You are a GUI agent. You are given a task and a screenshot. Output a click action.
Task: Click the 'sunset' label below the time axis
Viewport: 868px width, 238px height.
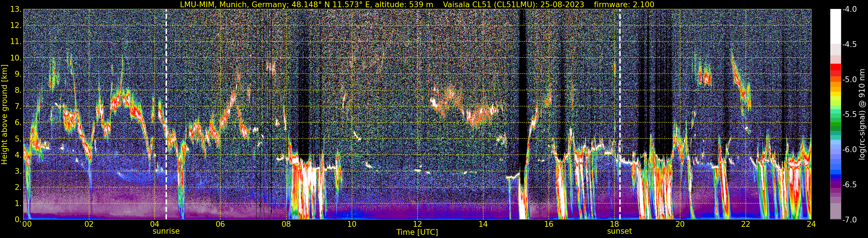click(x=619, y=231)
